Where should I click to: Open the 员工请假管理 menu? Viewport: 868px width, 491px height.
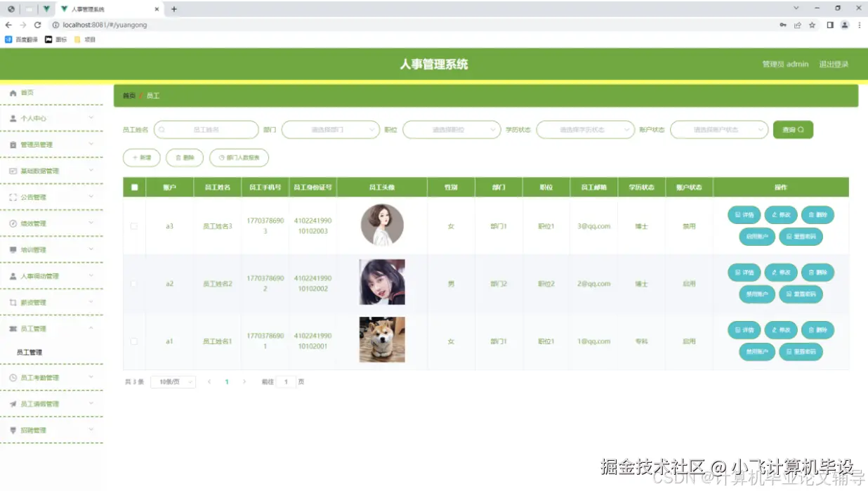[x=51, y=404]
